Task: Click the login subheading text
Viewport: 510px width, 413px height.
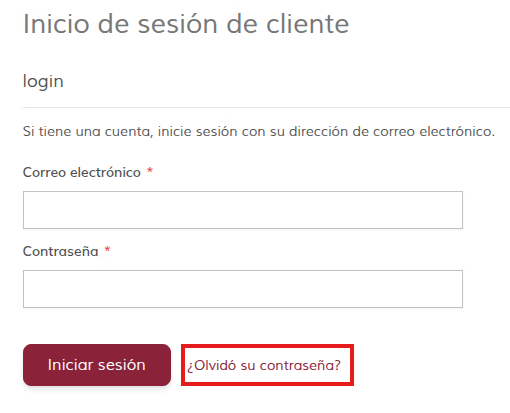Action: pos(43,82)
